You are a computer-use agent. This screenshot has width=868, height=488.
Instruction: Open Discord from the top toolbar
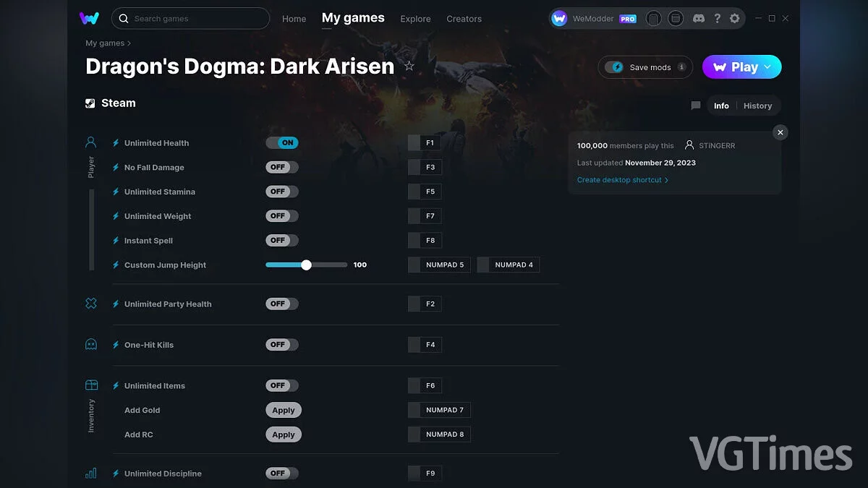coord(699,18)
